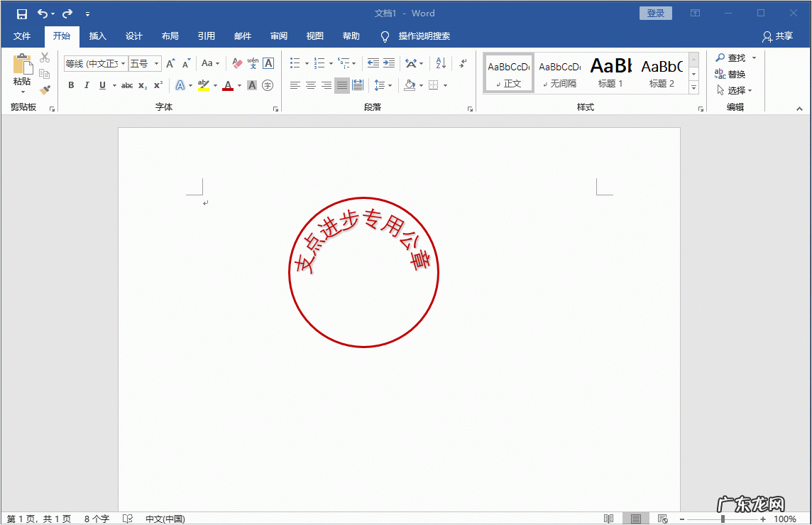812x525 pixels.
Task: Open the font name dropdown
Action: (124, 64)
